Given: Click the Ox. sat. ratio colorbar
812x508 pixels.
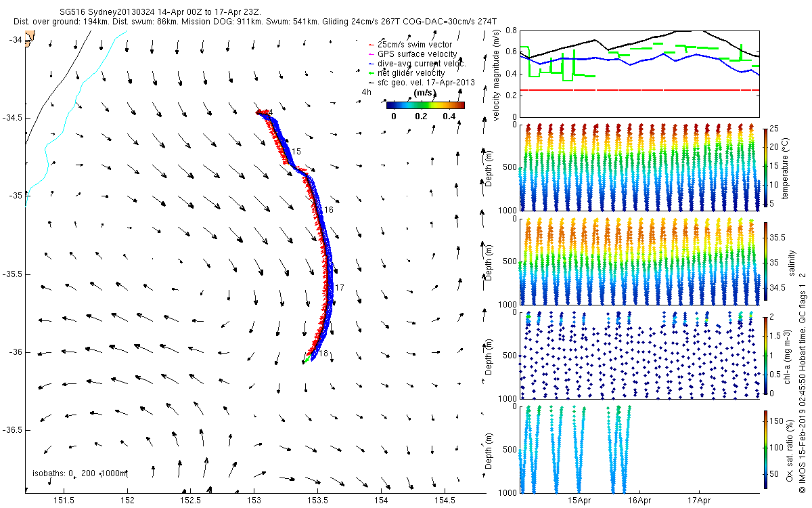Looking at the screenshot, I should (x=765, y=448).
